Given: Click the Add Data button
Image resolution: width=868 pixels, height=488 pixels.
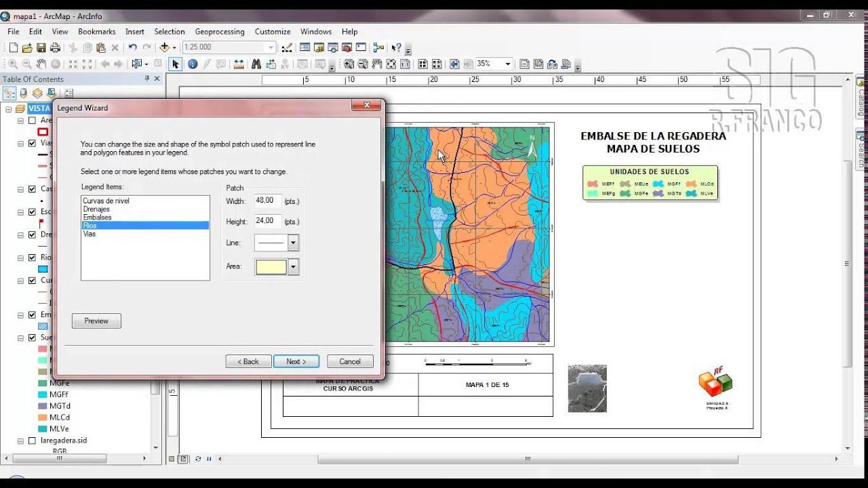Looking at the screenshot, I should click(163, 47).
